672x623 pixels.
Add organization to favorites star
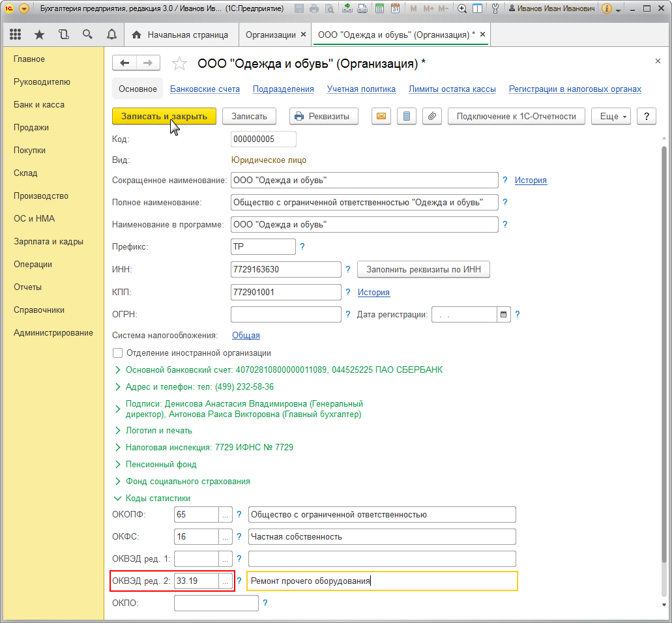[179, 64]
